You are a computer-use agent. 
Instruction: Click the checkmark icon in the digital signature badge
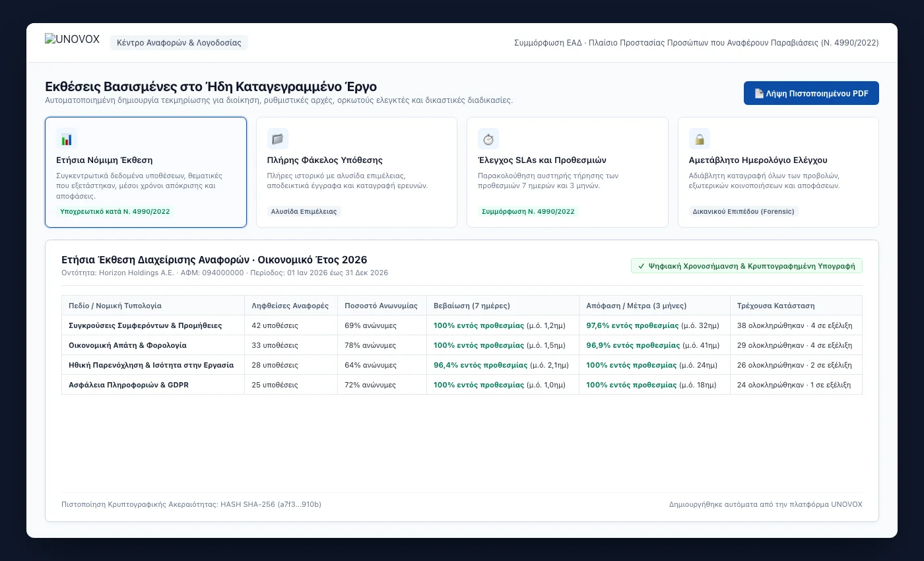pyautogui.click(x=642, y=266)
